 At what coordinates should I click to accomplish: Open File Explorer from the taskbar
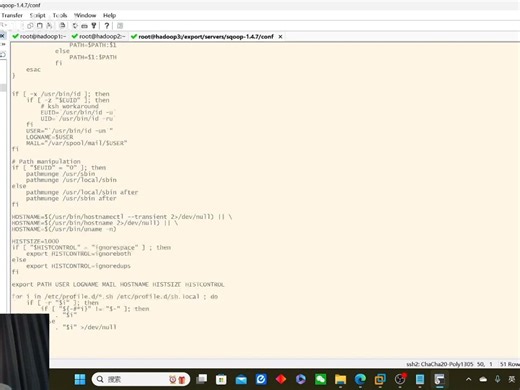[x=340, y=379]
